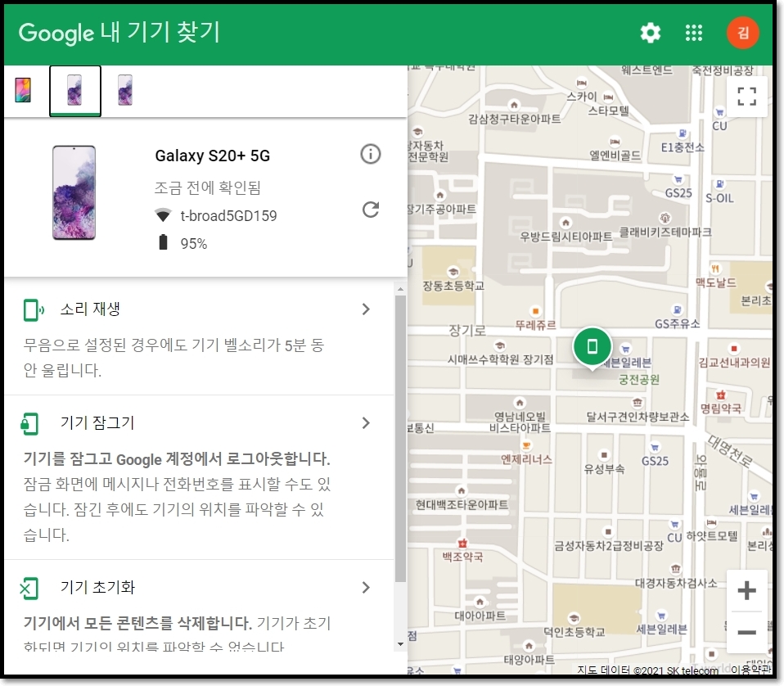
Task: Open the 이용약관 terms link
Action: point(751,670)
